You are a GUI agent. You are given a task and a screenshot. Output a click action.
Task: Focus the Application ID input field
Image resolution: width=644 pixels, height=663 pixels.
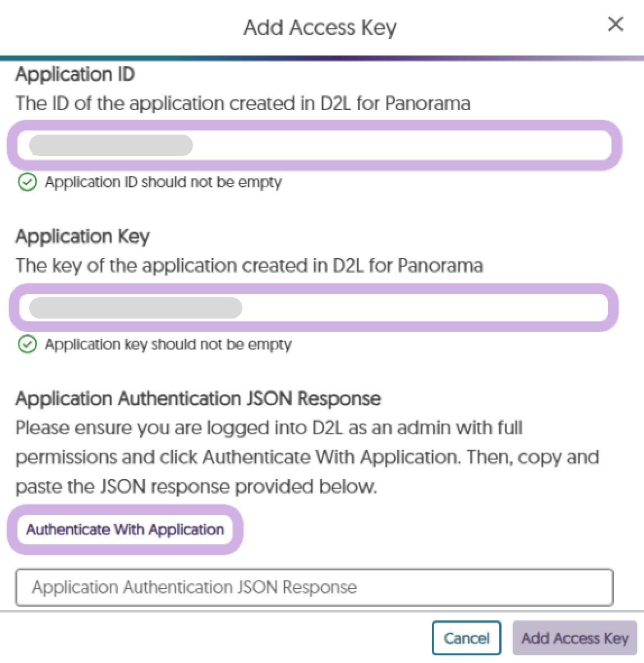click(314, 145)
